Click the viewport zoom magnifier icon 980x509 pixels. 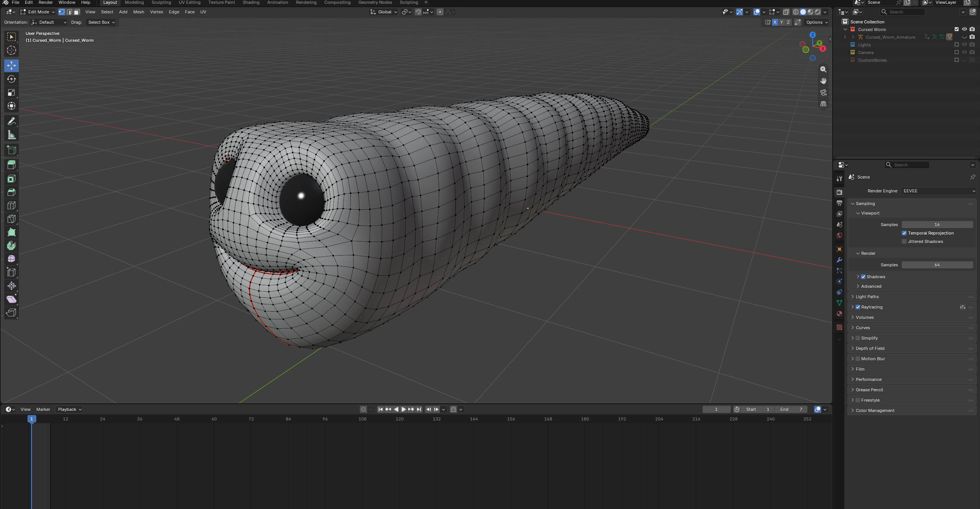(823, 69)
